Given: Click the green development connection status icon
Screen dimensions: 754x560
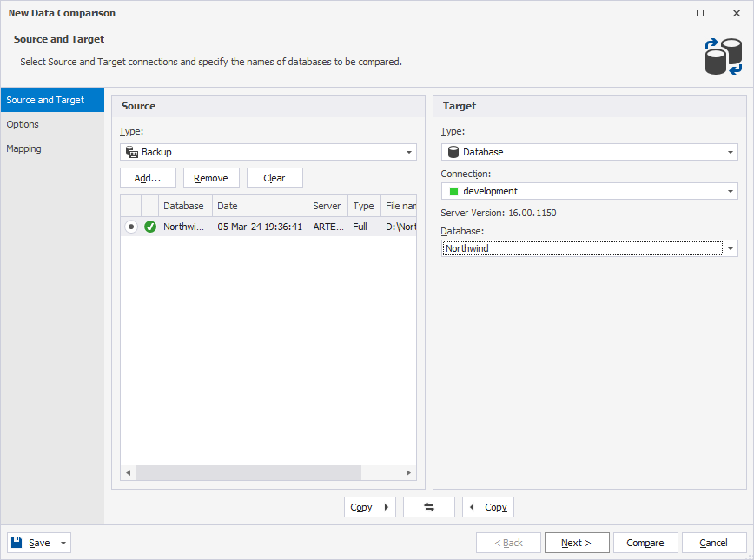Looking at the screenshot, I should pos(453,190).
